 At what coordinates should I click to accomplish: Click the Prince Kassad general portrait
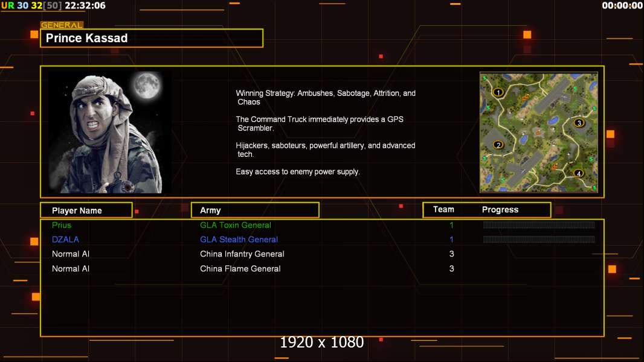(110, 132)
